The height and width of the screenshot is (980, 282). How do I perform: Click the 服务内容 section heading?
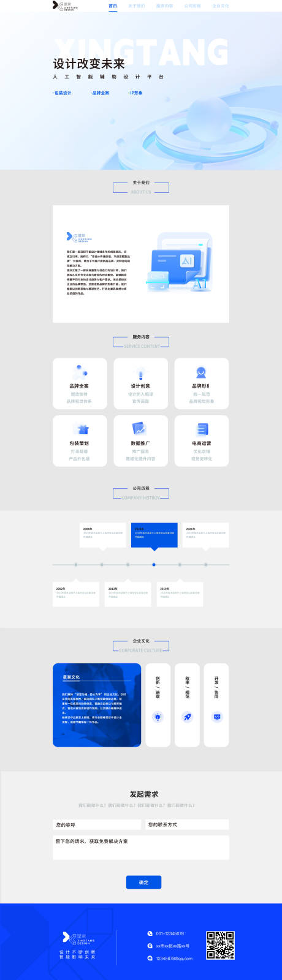coord(141,337)
